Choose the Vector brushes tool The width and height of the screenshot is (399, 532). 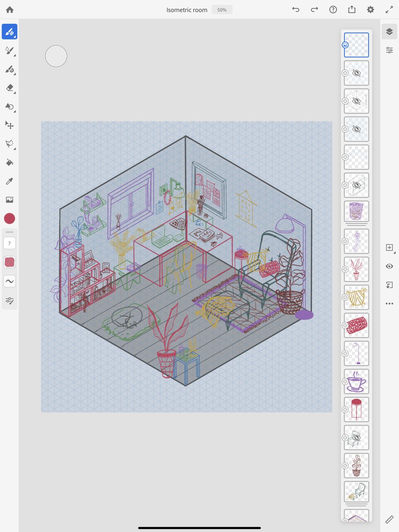[x=10, y=69]
